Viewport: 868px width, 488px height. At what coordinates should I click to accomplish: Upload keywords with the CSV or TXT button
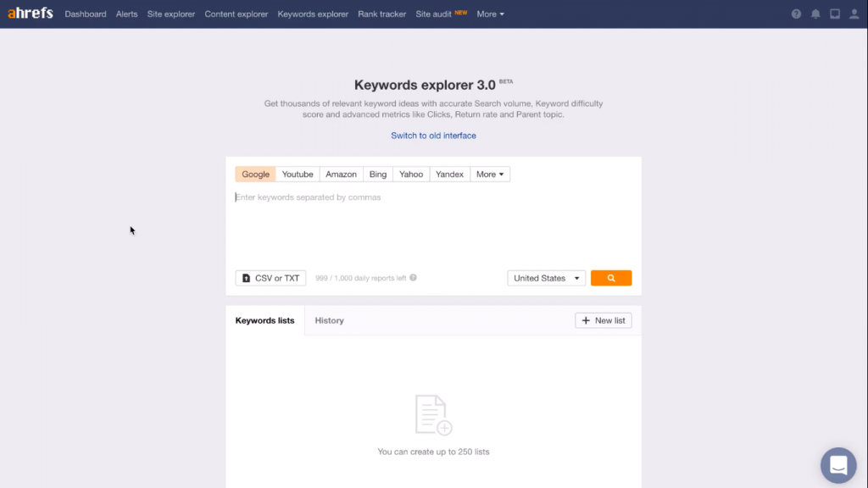coord(270,277)
